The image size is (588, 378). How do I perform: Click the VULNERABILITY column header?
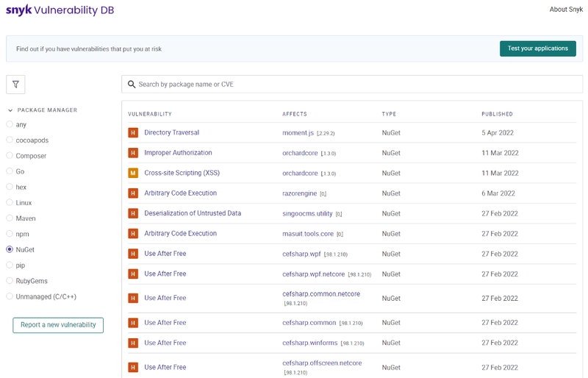click(150, 114)
